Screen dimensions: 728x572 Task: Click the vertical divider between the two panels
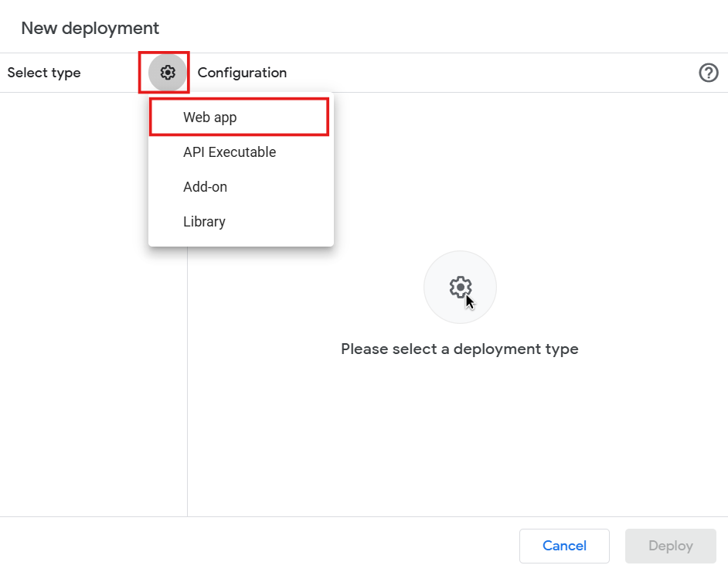pyautogui.click(x=187, y=386)
